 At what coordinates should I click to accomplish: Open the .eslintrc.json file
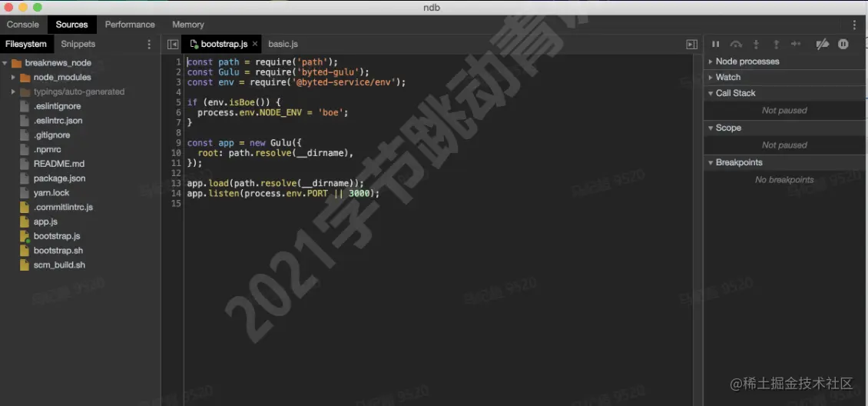[58, 121]
